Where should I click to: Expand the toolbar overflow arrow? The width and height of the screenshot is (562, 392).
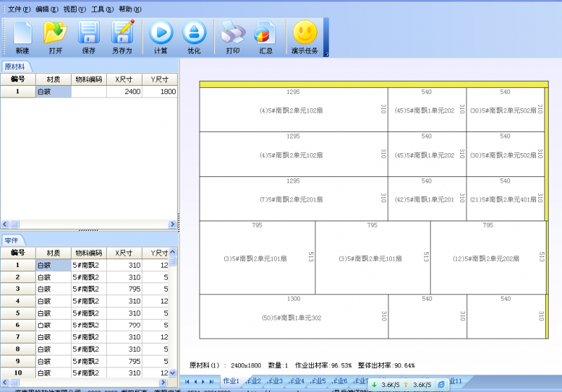[326, 54]
